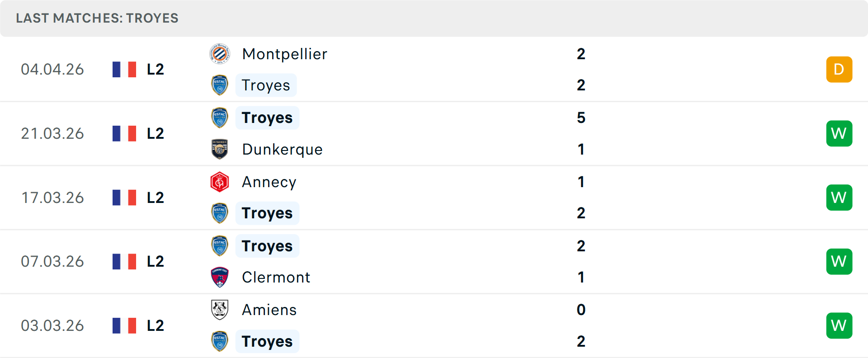Open the Clermont team link
The width and height of the screenshot is (868, 358).
point(276,277)
